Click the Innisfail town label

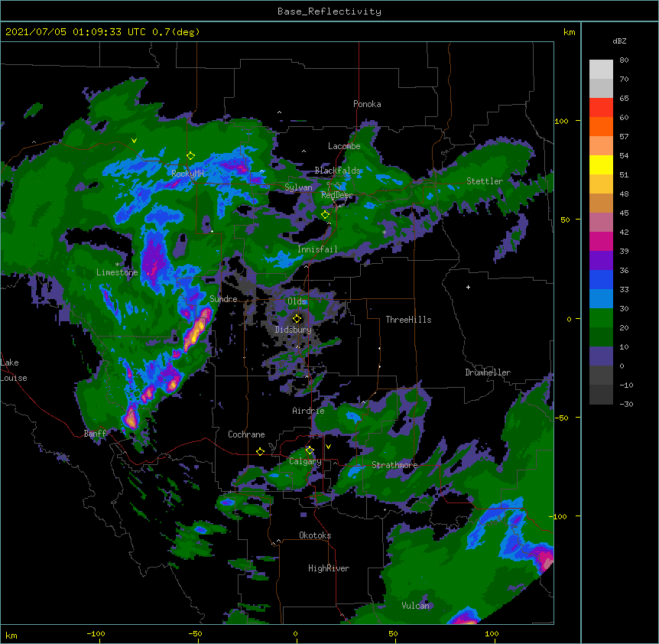[x=317, y=249]
